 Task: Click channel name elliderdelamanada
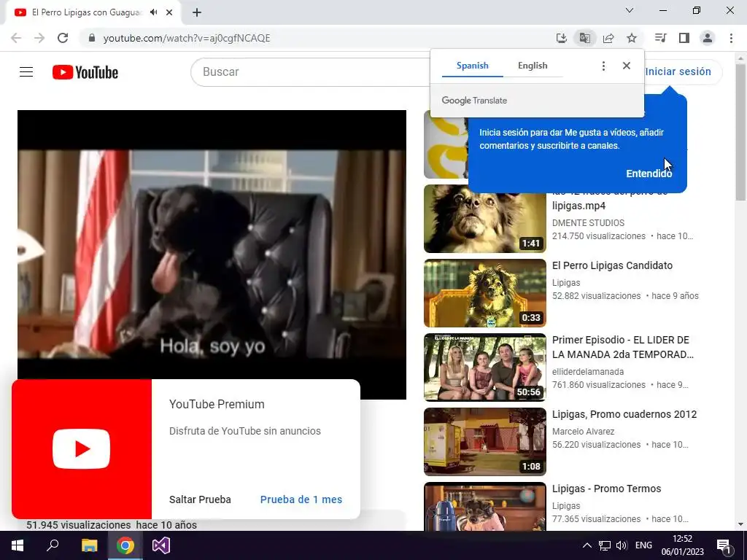[587, 371]
